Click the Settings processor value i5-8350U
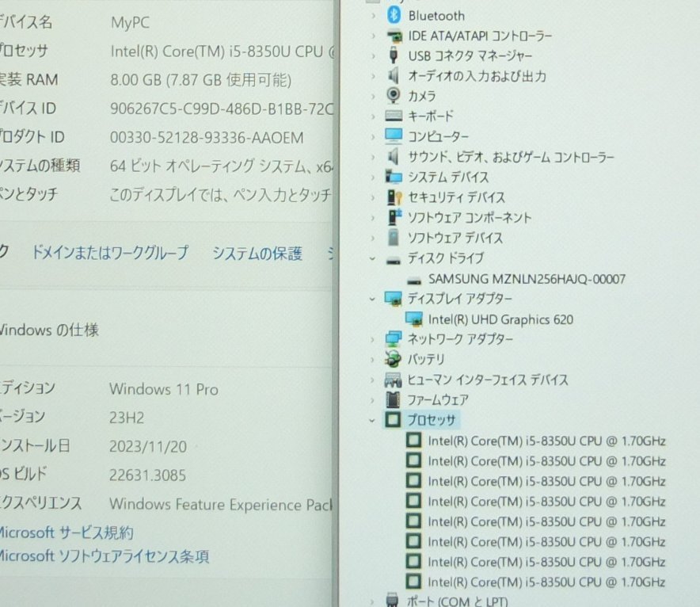Viewport: 700px width, 607px height. click(222, 52)
